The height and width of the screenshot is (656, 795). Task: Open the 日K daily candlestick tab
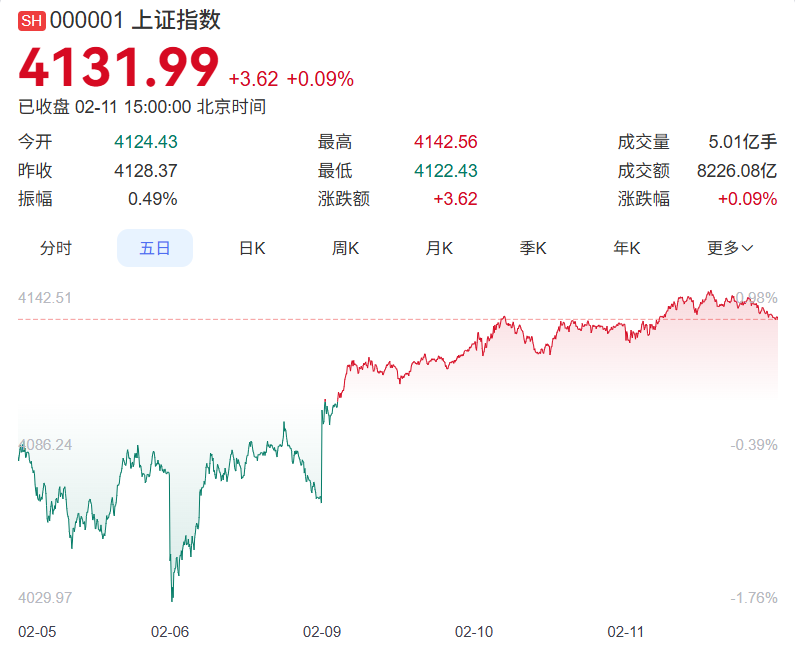252,248
